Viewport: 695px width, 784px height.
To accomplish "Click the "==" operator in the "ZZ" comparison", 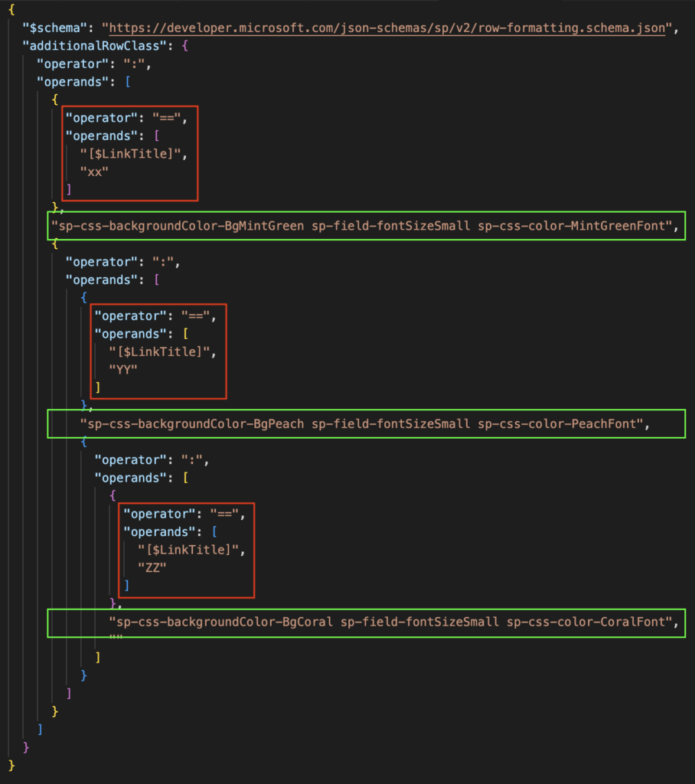I will tap(224, 514).
